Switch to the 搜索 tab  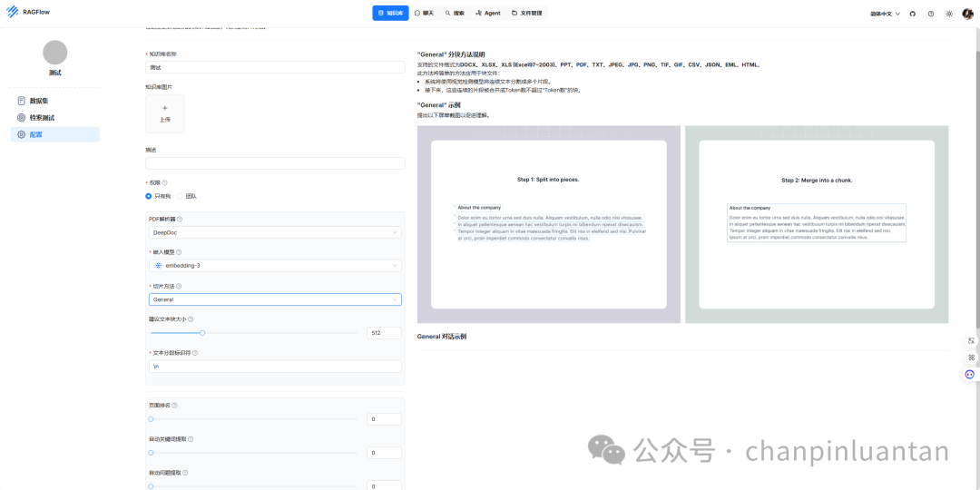(455, 13)
